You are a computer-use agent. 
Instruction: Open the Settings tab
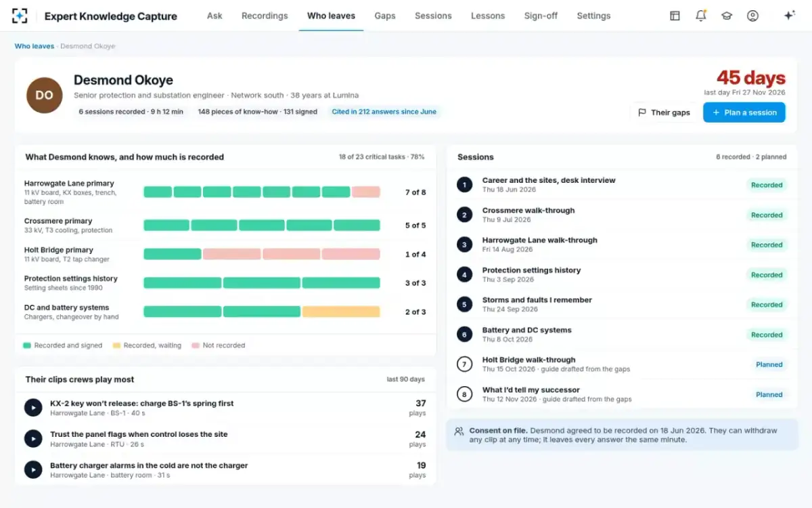click(593, 16)
